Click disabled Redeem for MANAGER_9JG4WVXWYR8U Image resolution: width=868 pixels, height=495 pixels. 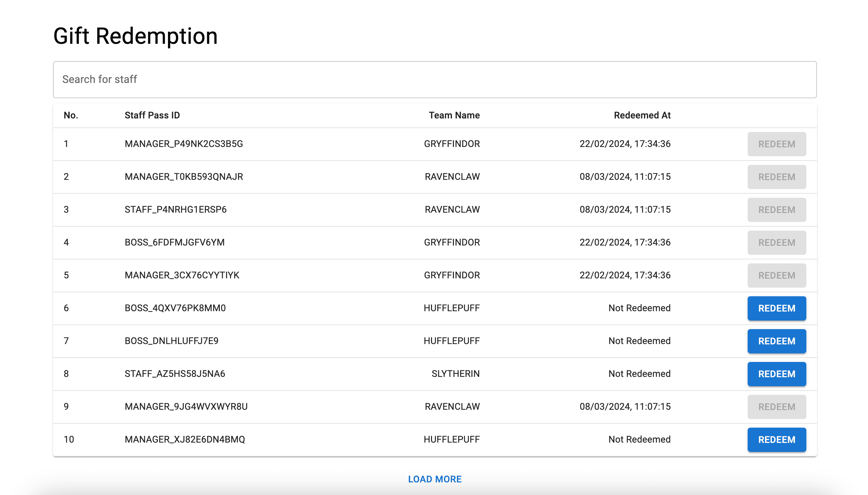(x=776, y=407)
